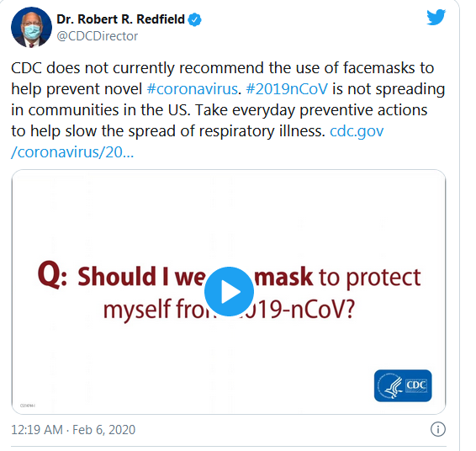
Task: Click the Feb 6, 2020 date
Action: point(103,430)
